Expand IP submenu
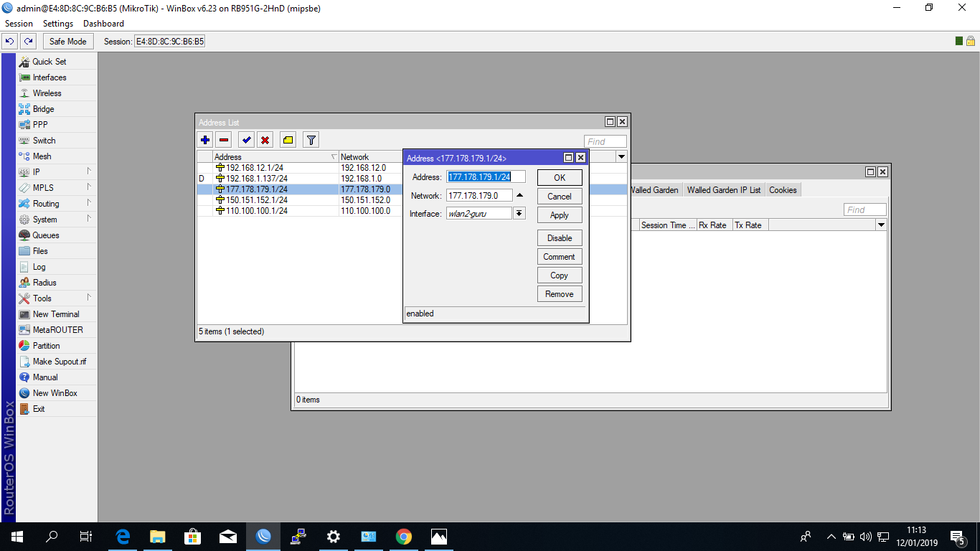 tap(57, 172)
